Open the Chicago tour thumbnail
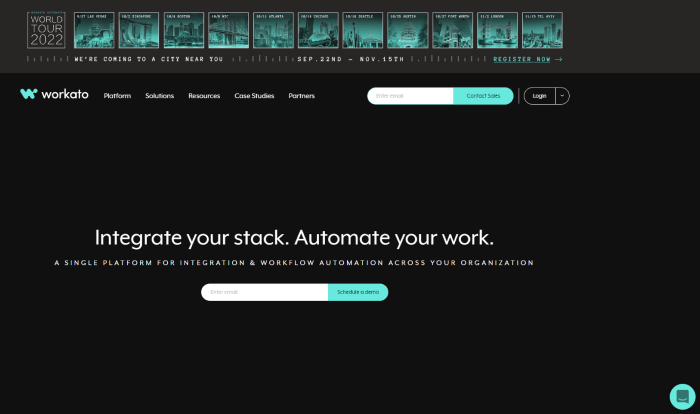This screenshot has height=414, width=700. [x=318, y=30]
